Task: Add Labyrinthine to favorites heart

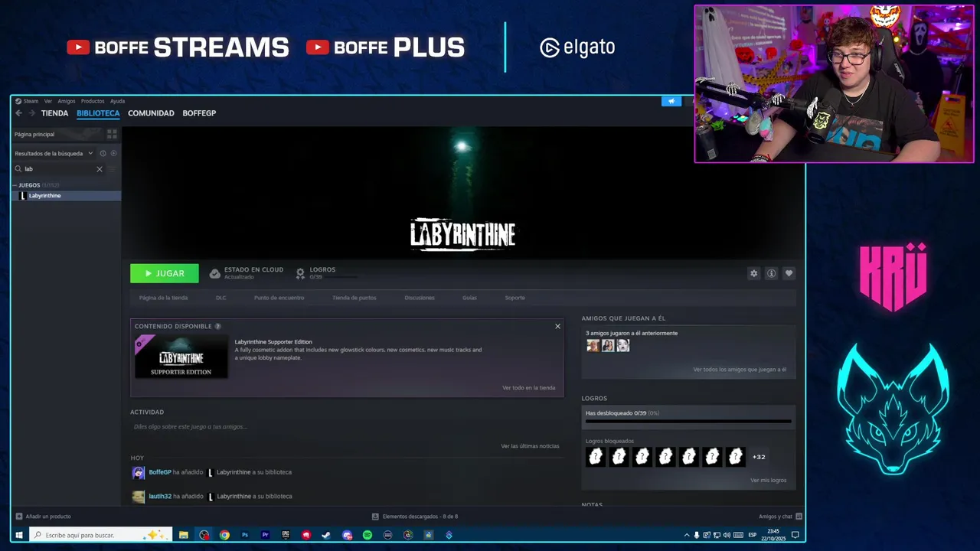Action: point(789,273)
